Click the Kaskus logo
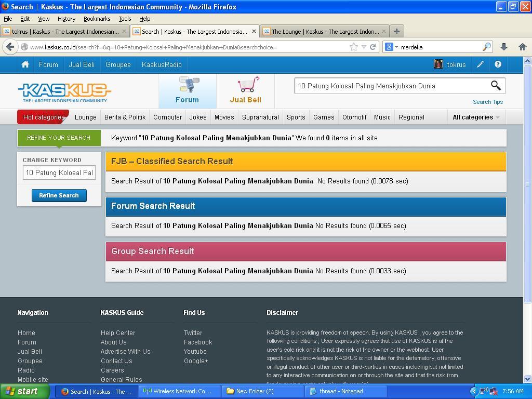The width and height of the screenshot is (532, 399). (x=64, y=92)
